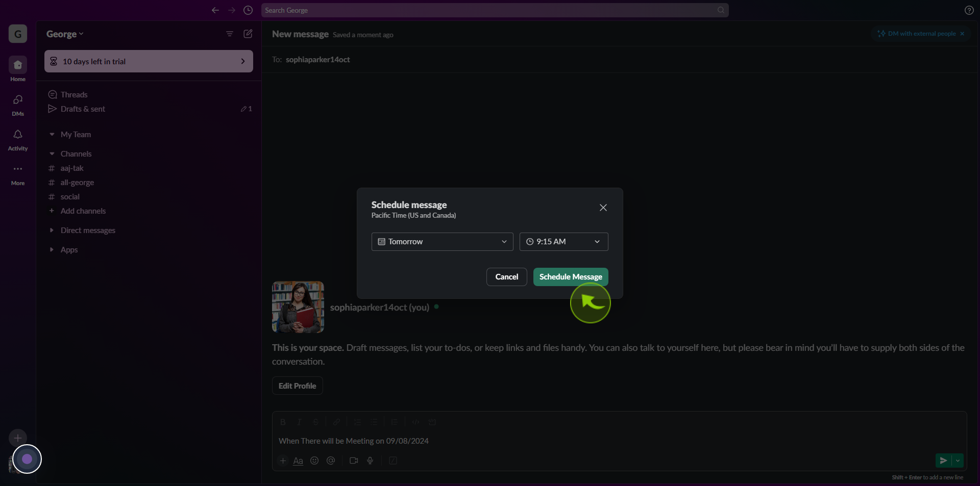Open the George workspace menu
Image resolution: width=980 pixels, height=486 pixels.
[65, 34]
